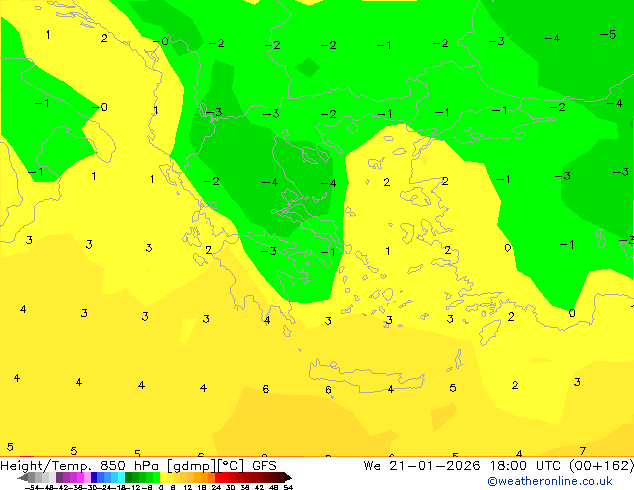Click the bright yellow segment above the 0 label
The image size is (634, 490).
[163, 478]
